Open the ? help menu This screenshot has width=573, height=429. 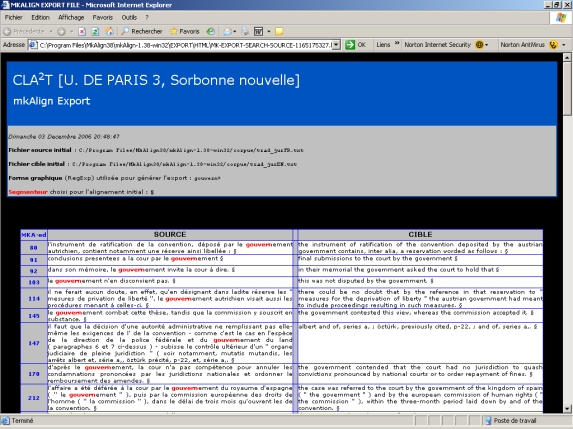pos(147,18)
